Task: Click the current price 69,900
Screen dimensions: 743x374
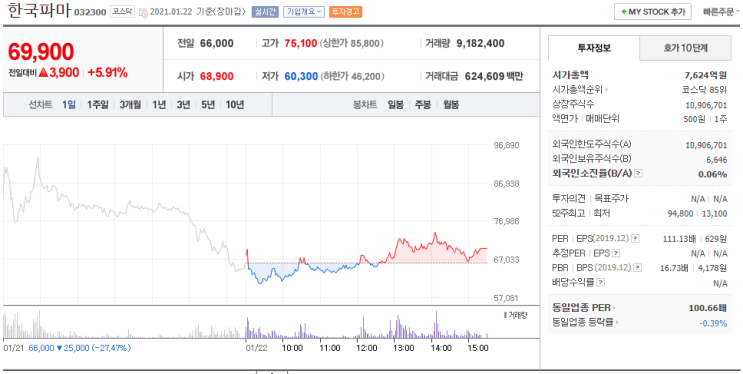Action: 41,52
